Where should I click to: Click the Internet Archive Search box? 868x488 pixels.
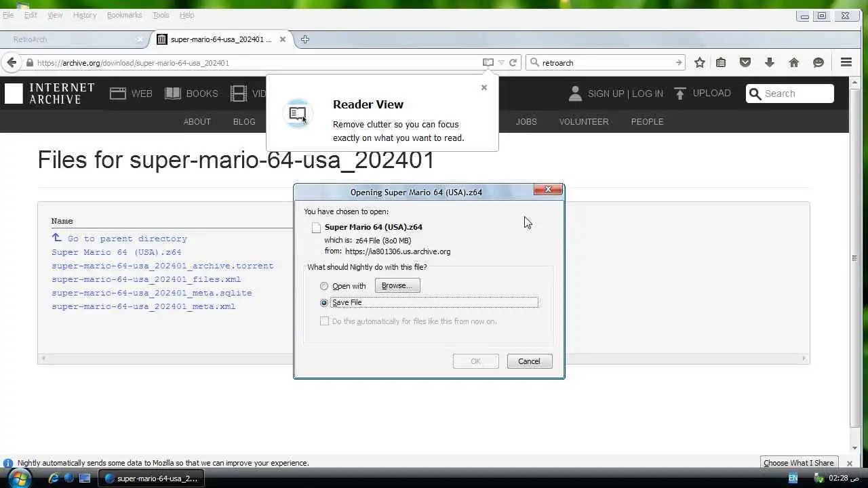tap(790, 94)
